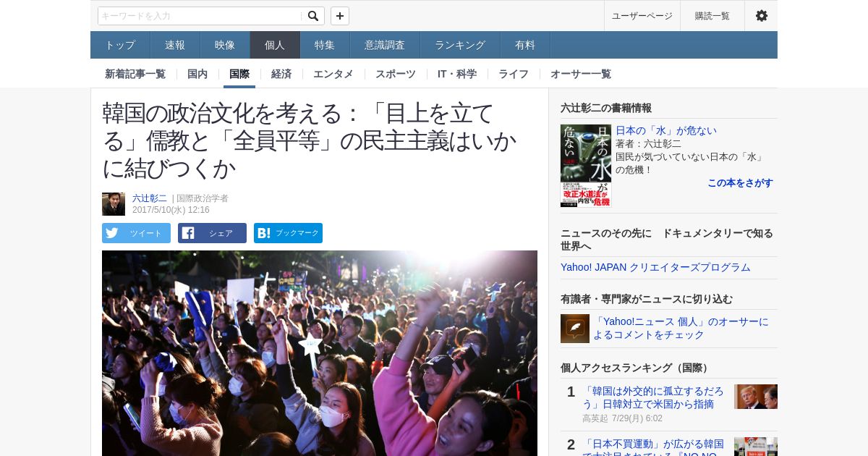Click the シェア button

212,233
